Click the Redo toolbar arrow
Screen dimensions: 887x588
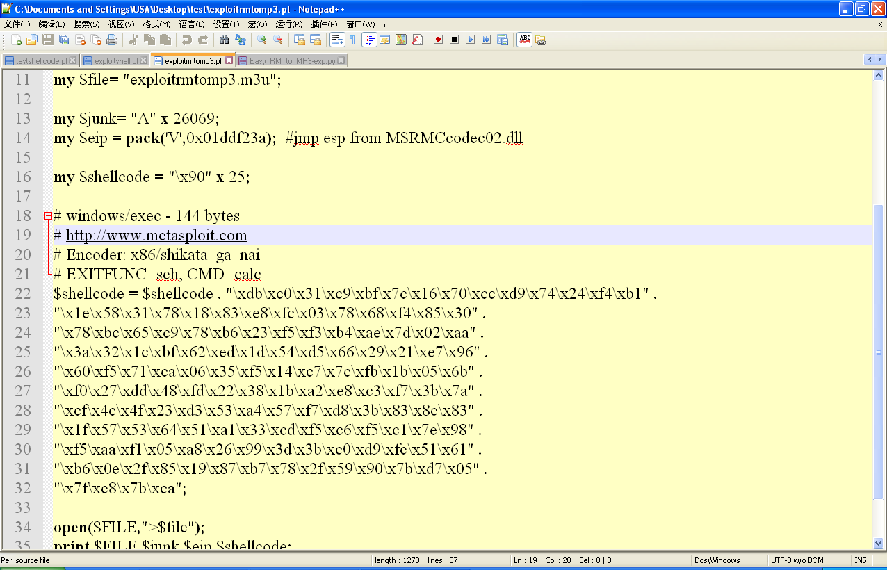coord(203,40)
